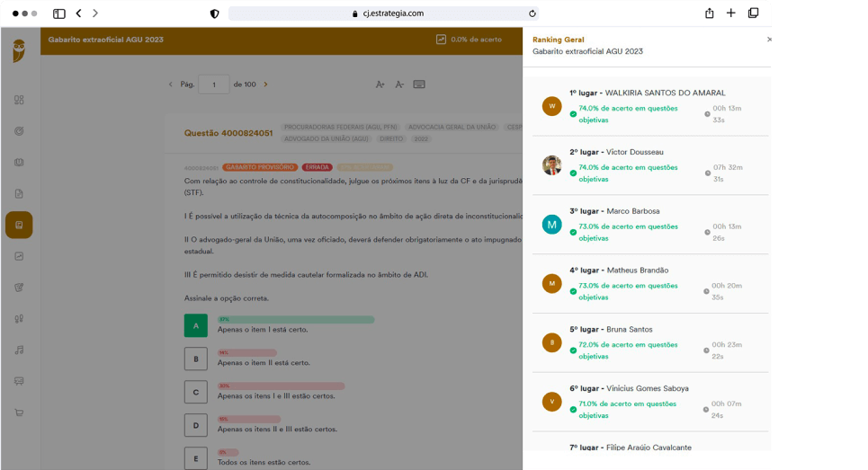Click the owl logo in the sidebar
The width and height of the screenshot is (868, 470).
coord(19,51)
